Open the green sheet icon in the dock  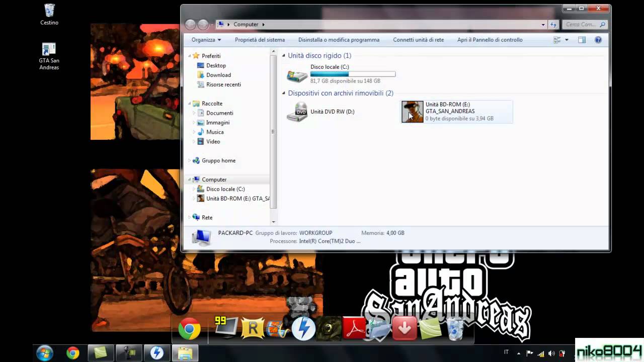coord(430,329)
